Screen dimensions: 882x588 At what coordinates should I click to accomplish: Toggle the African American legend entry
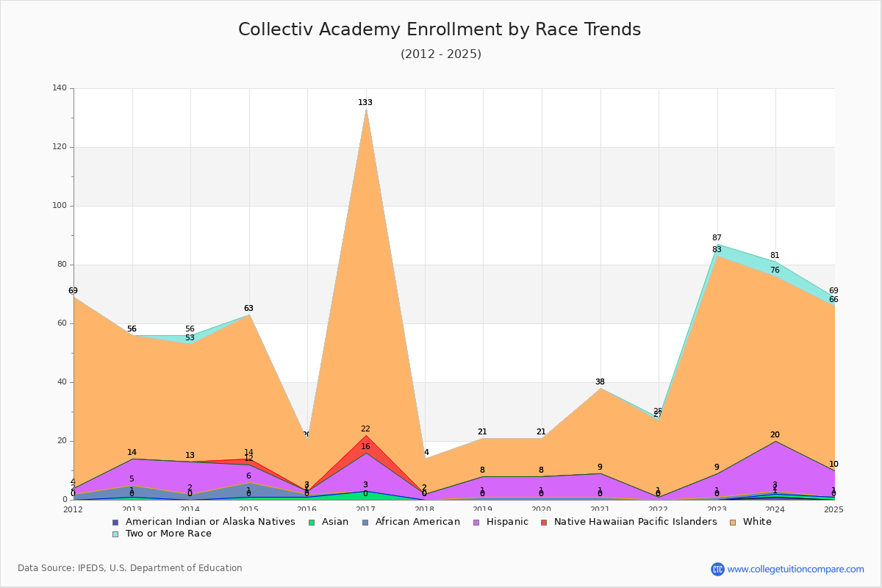tap(411, 522)
